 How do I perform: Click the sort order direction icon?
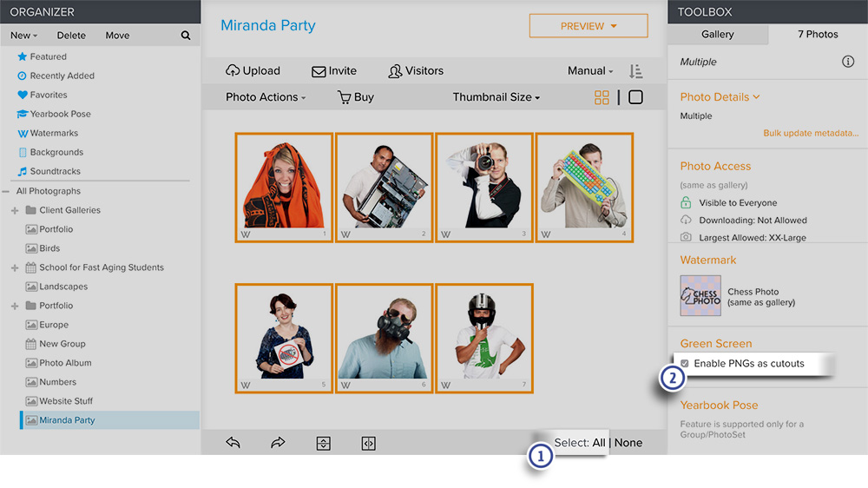click(x=635, y=71)
